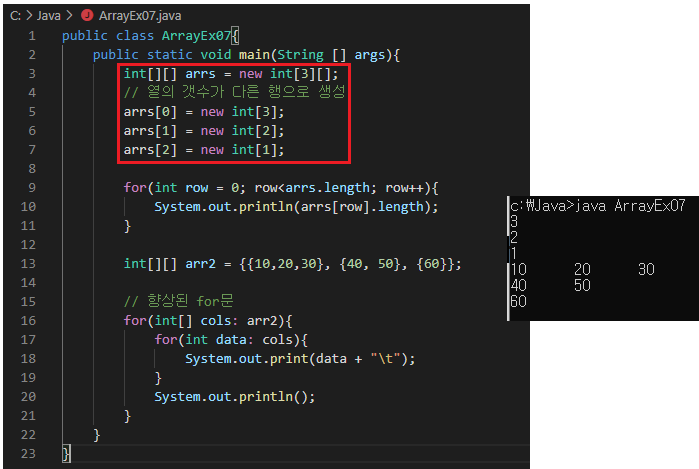Viewport: 699px width, 469px height.
Task: Click 'int[][] arrs = new int[3][];' line
Action: click(x=231, y=74)
